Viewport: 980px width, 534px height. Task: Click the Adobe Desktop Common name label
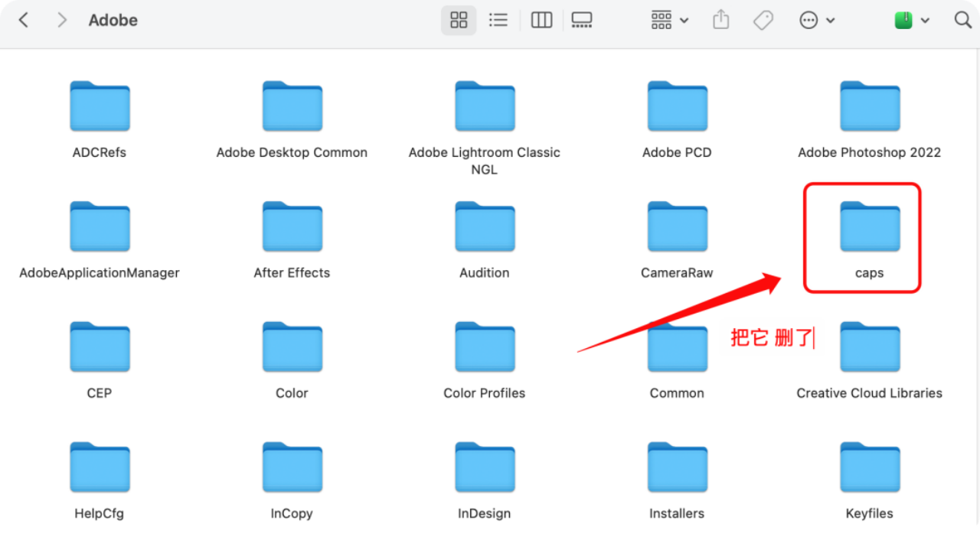click(292, 152)
